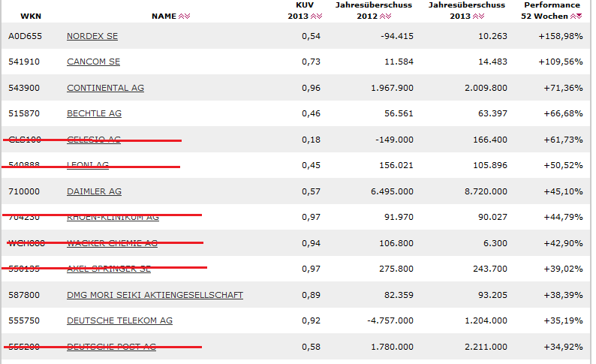Image resolution: width=596 pixels, height=364 pixels.
Task: Sort ascending by KUV 2013 arrow
Action: click(314, 16)
